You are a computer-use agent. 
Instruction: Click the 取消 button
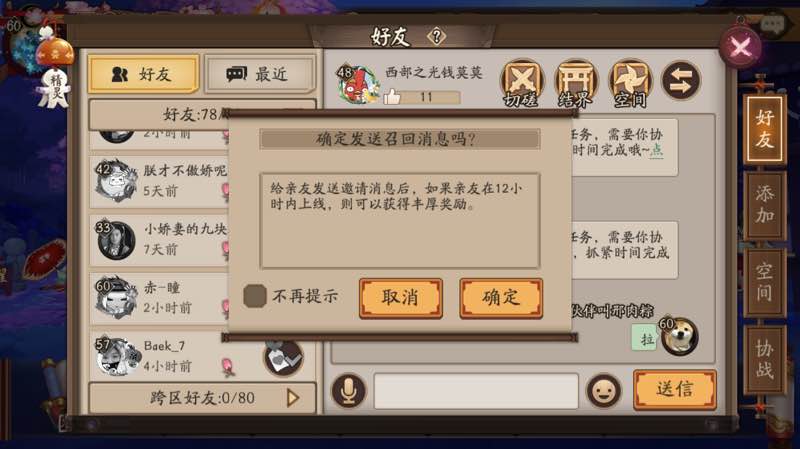pyautogui.click(x=401, y=298)
